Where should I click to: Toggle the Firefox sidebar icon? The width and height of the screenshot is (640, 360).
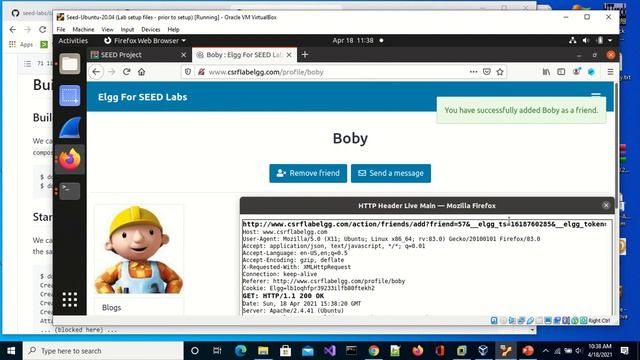[561, 72]
